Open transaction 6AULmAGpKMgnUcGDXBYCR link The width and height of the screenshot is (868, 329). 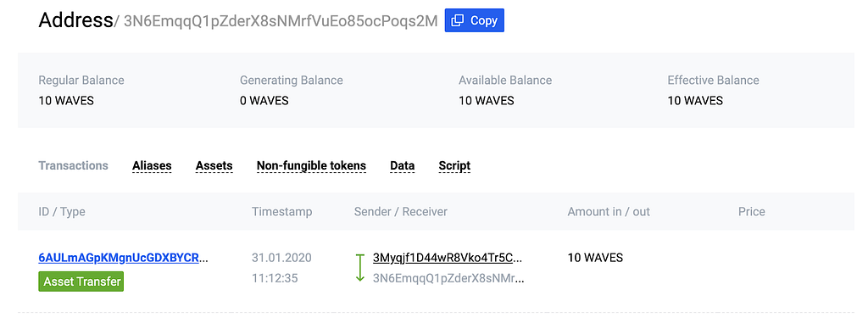pyautogui.click(x=124, y=258)
